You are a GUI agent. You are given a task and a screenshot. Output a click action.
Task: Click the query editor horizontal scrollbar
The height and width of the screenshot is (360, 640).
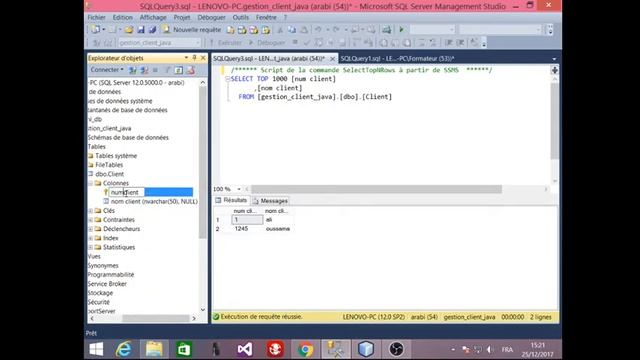point(376,189)
